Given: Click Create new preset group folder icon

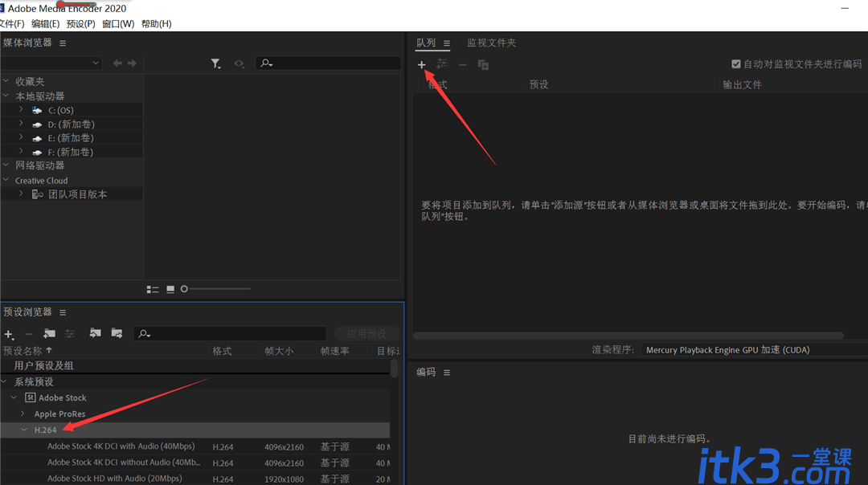Looking at the screenshot, I should [x=49, y=333].
